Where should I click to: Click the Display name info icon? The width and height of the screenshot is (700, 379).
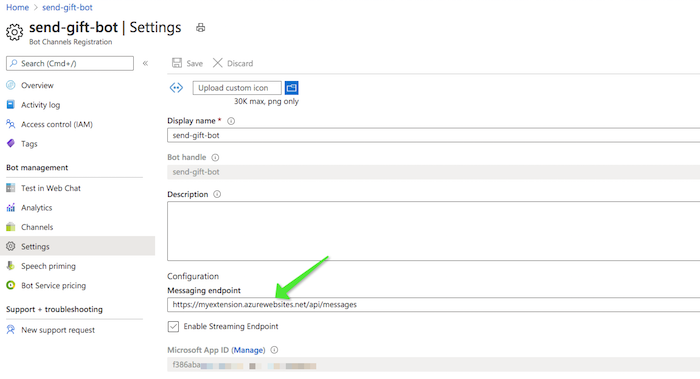231,121
